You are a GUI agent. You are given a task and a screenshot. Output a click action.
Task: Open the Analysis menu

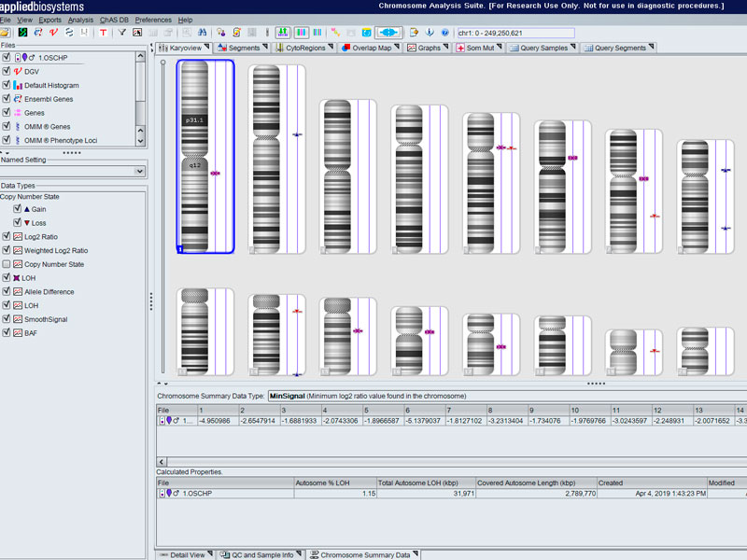coord(80,20)
